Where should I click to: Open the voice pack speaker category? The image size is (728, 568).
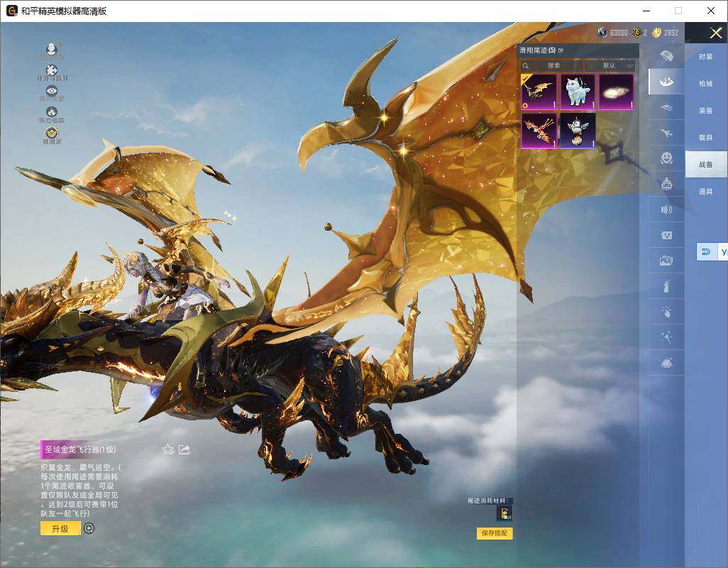click(x=666, y=209)
